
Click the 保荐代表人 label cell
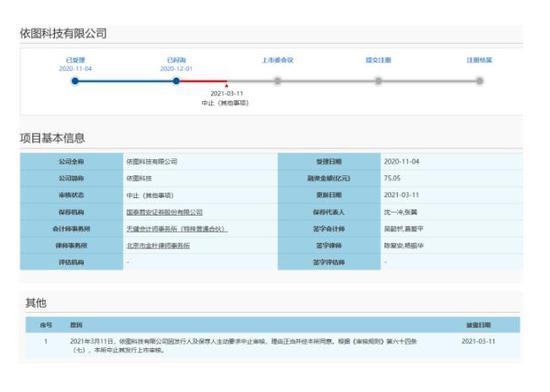coord(329,212)
